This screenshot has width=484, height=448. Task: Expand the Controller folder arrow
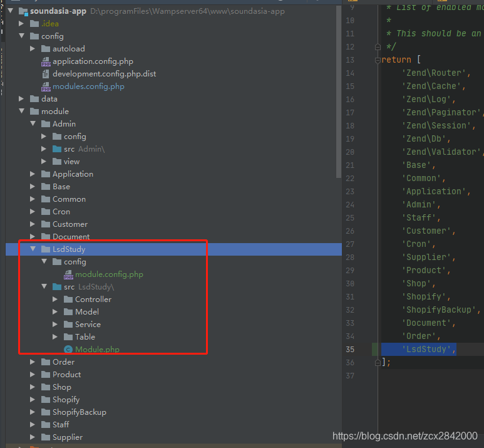(55, 299)
